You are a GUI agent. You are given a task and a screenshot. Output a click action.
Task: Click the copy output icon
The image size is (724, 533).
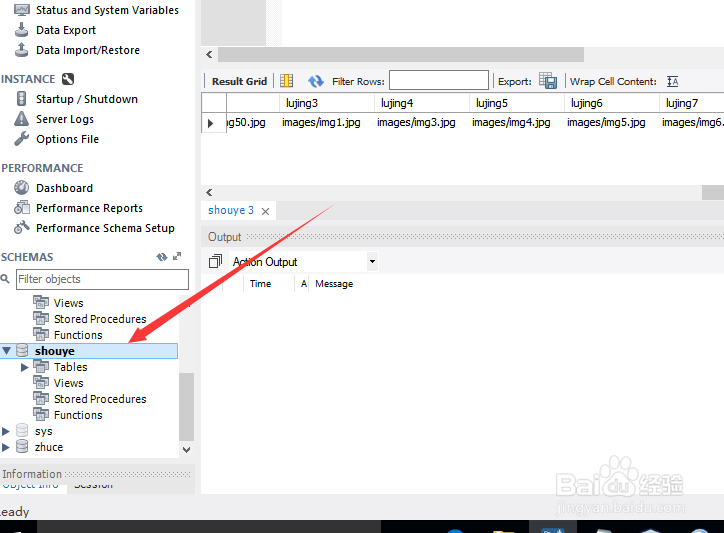[215, 261]
